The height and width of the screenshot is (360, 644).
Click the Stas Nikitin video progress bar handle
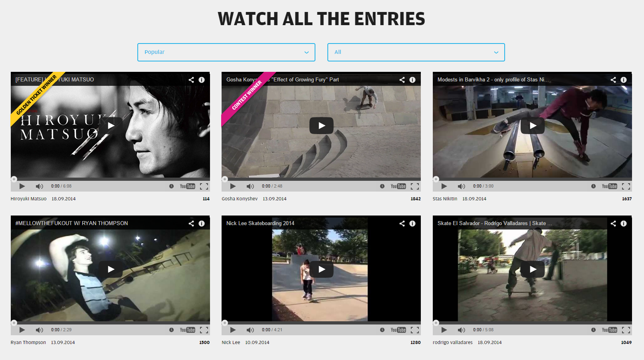point(436,179)
